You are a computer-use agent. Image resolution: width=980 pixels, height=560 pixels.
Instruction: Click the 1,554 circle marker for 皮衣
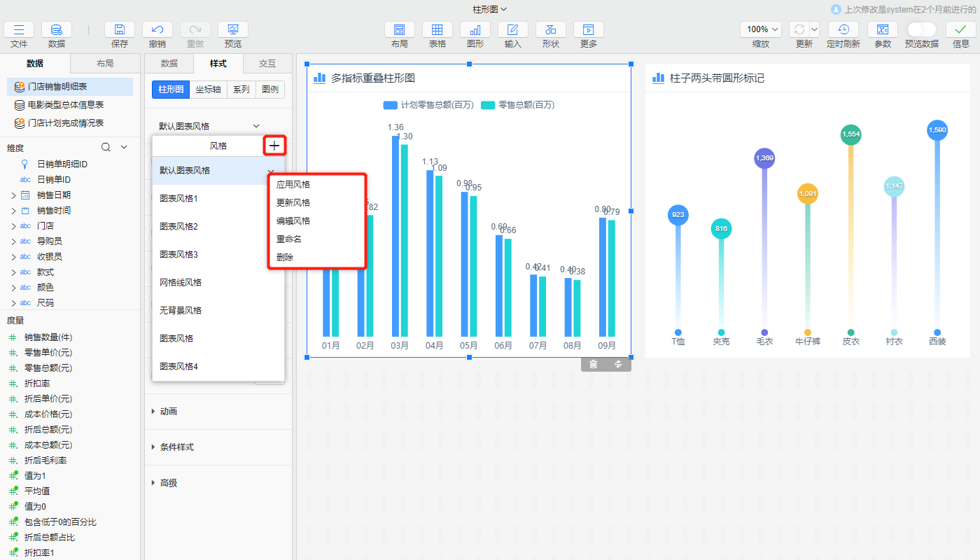(850, 134)
